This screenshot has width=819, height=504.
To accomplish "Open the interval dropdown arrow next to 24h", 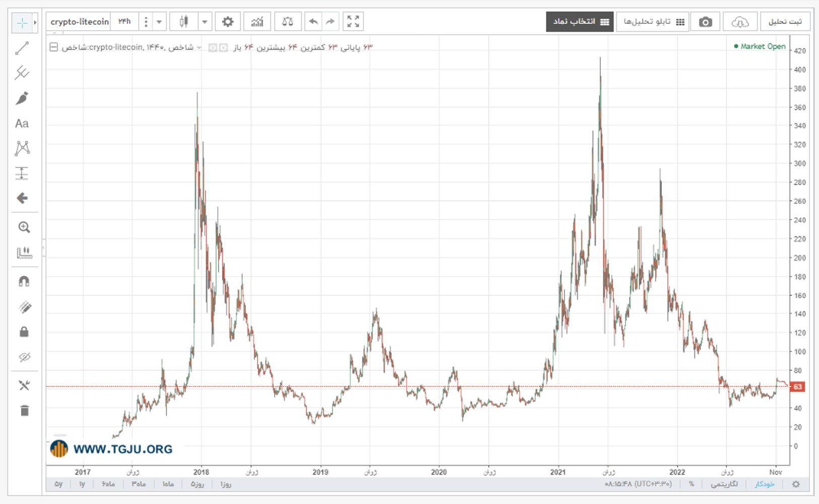I will tap(159, 22).
